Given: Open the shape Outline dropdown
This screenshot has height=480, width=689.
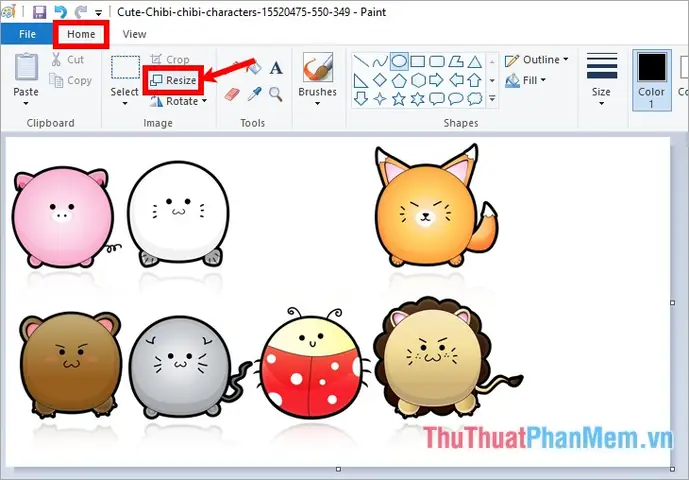Looking at the screenshot, I should (x=537, y=60).
